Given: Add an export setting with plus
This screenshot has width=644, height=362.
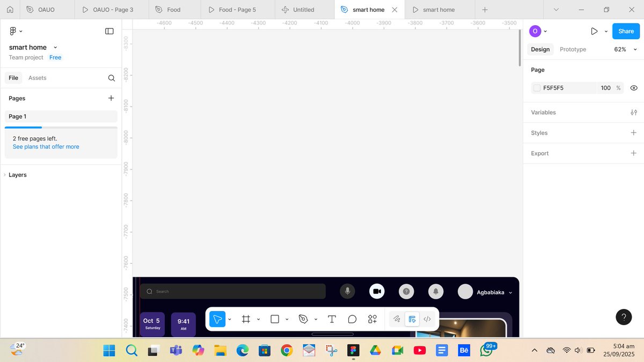Looking at the screenshot, I should 634,153.
